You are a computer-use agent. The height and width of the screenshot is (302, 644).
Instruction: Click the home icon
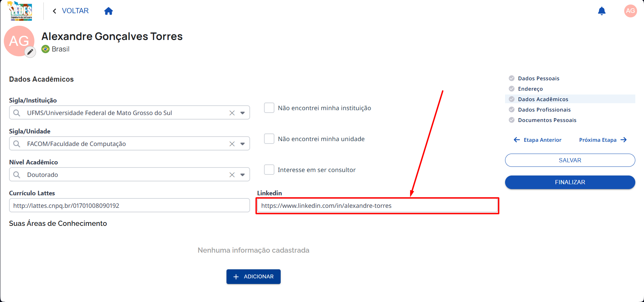tap(109, 11)
